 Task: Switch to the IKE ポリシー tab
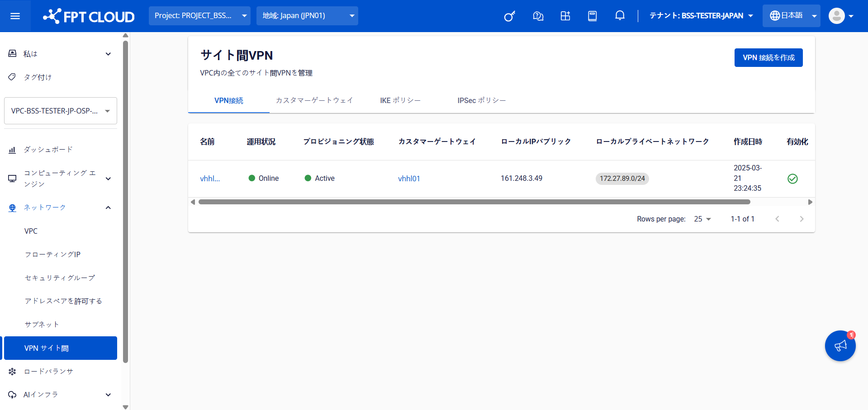point(400,100)
